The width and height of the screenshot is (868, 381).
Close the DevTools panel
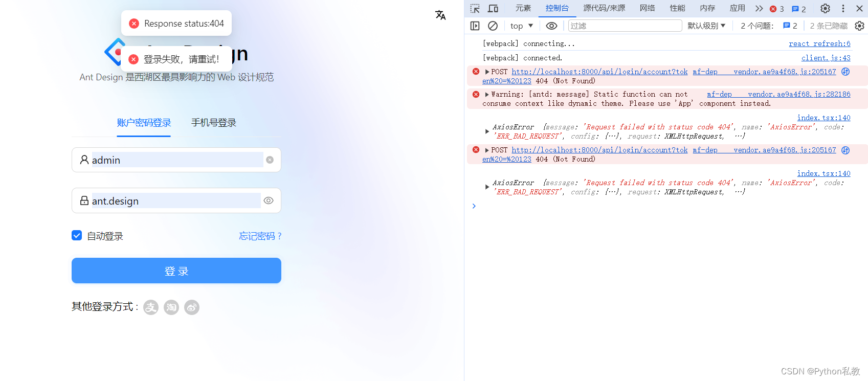(860, 9)
